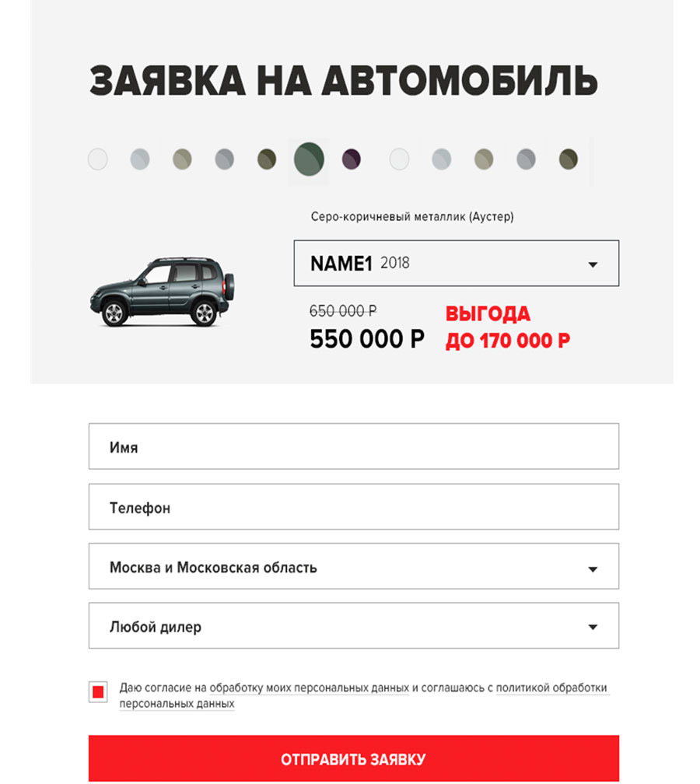
Task: Select the first white color swatch
Action: click(97, 159)
